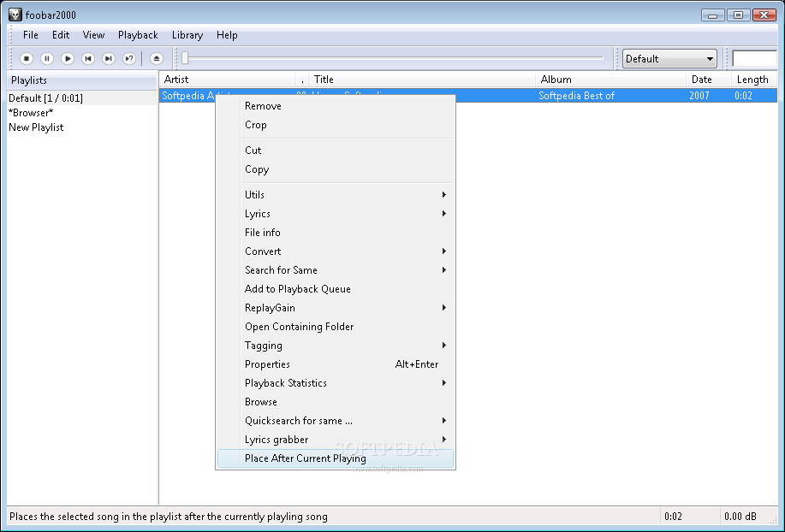This screenshot has width=785, height=532.
Task: Click the 0:02 time in status bar
Action: [674, 517]
